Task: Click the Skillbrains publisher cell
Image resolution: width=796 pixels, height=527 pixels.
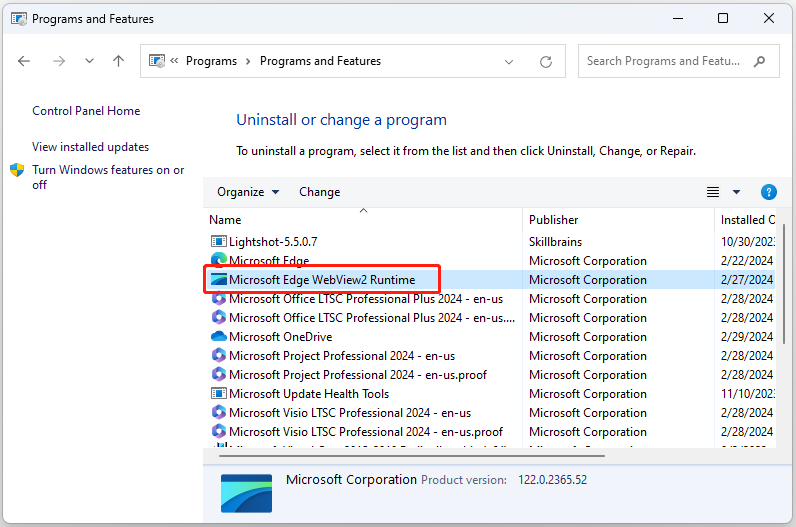Action: point(555,242)
